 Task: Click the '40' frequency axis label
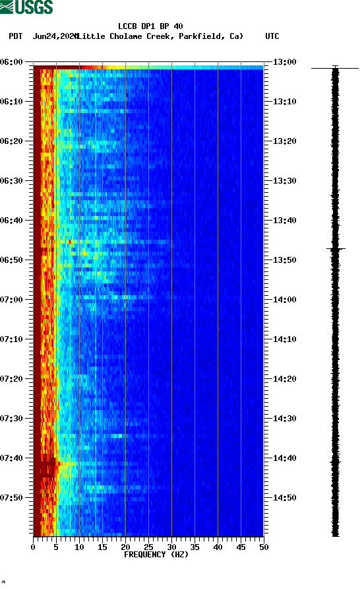pos(218,547)
